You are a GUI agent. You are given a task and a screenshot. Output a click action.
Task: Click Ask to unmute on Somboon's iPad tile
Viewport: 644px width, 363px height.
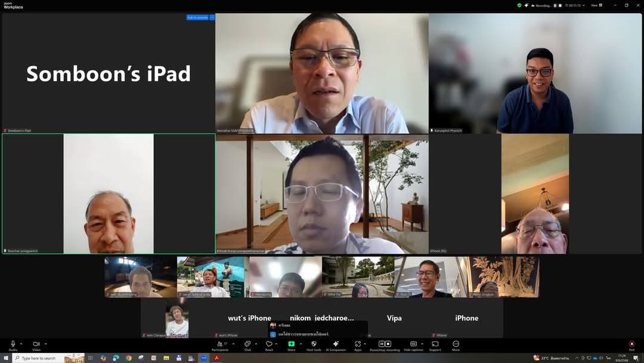coord(197,17)
